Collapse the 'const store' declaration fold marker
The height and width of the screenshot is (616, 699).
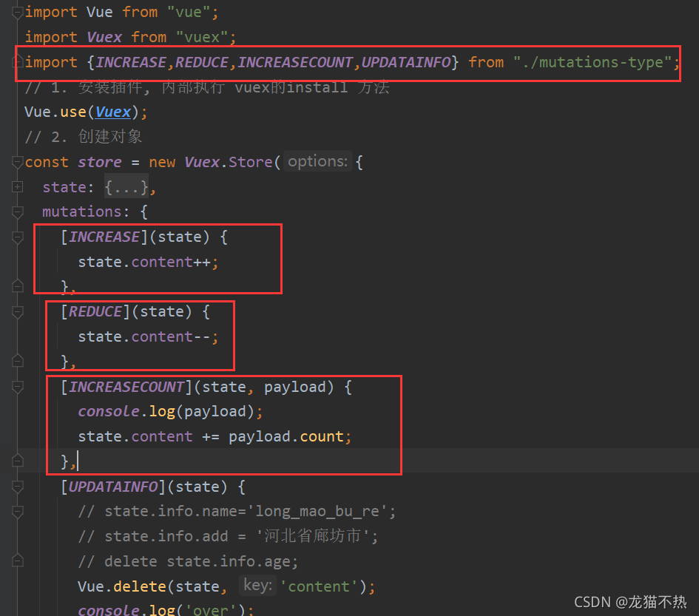pyautogui.click(x=18, y=162)
